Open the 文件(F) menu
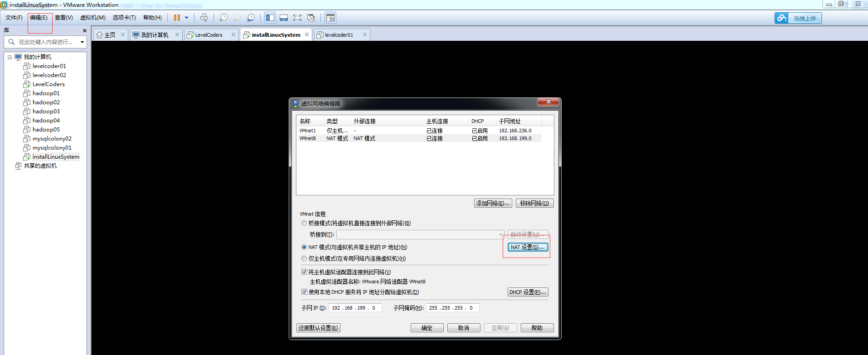 (x=14, y=18)
